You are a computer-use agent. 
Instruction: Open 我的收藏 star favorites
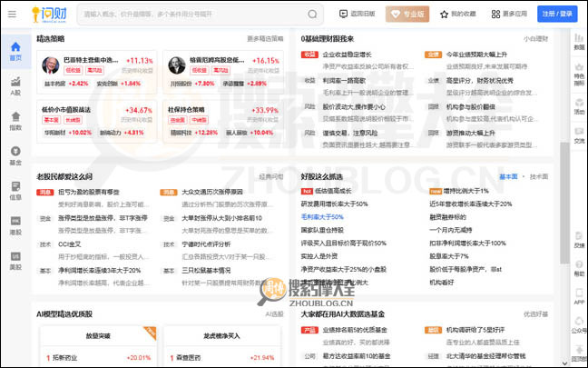[x=457, y=15]
